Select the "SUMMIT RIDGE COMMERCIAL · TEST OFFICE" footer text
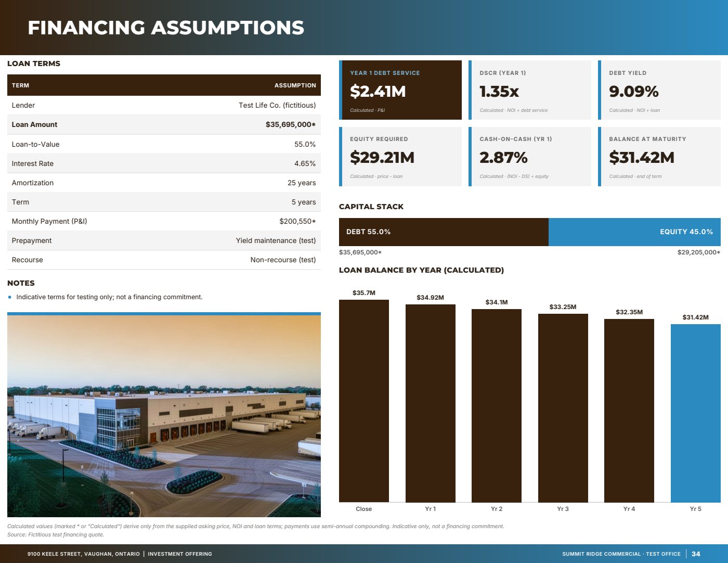The image size is (728, 563). click(x=621, y=554)
